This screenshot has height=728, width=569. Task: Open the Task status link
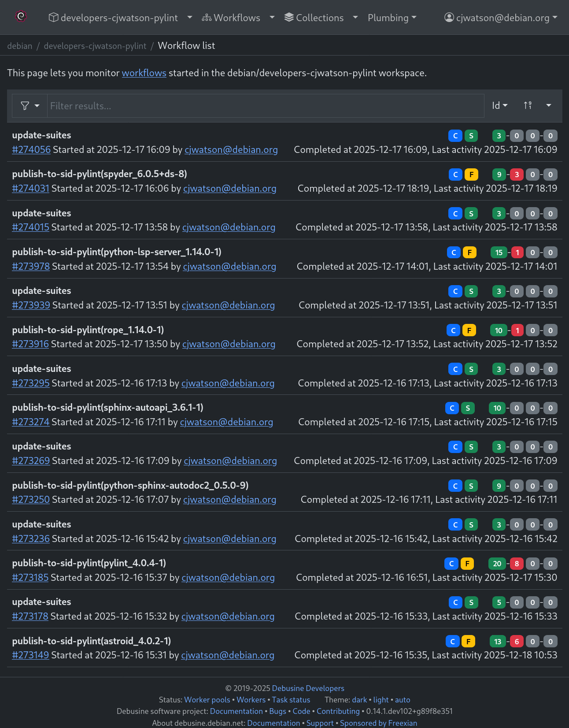[x=291, y=700]
